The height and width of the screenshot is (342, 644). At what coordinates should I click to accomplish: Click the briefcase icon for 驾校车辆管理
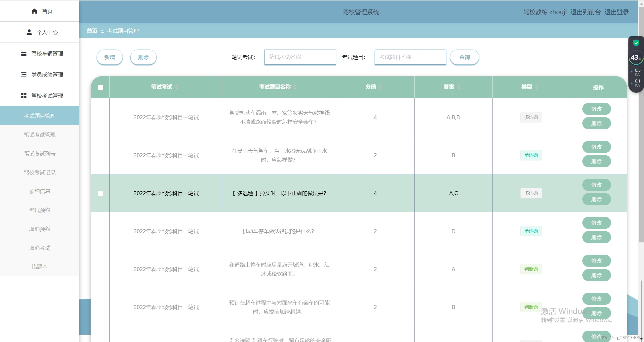coord(24,54)
